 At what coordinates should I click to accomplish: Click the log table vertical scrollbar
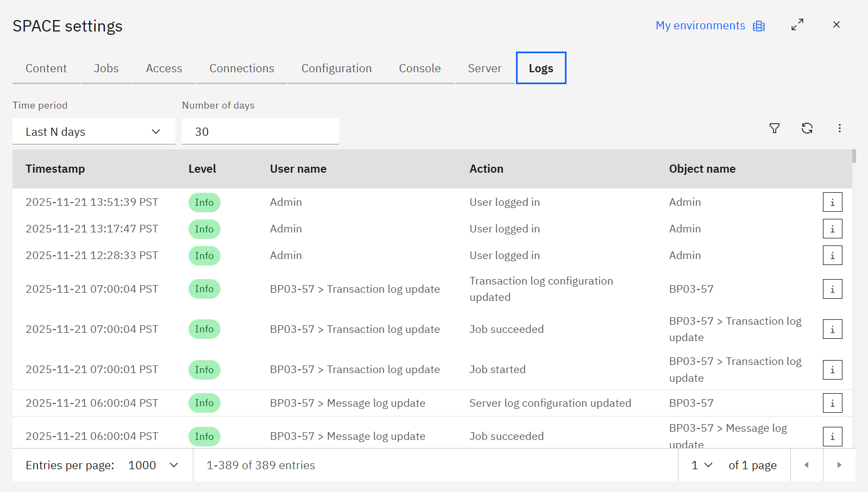(x=854, y=156)
